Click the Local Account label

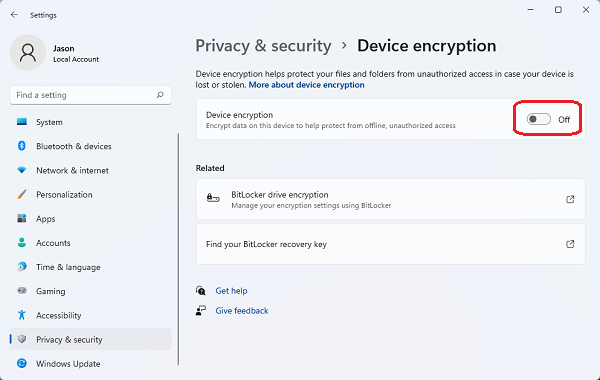[x=76, y=59]
